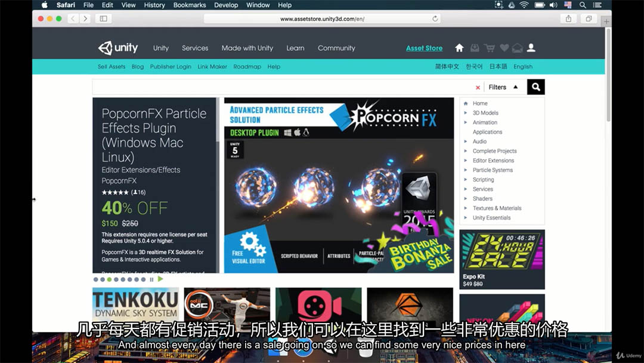Open the View menu in the menu bar

(x=128, y=5)
